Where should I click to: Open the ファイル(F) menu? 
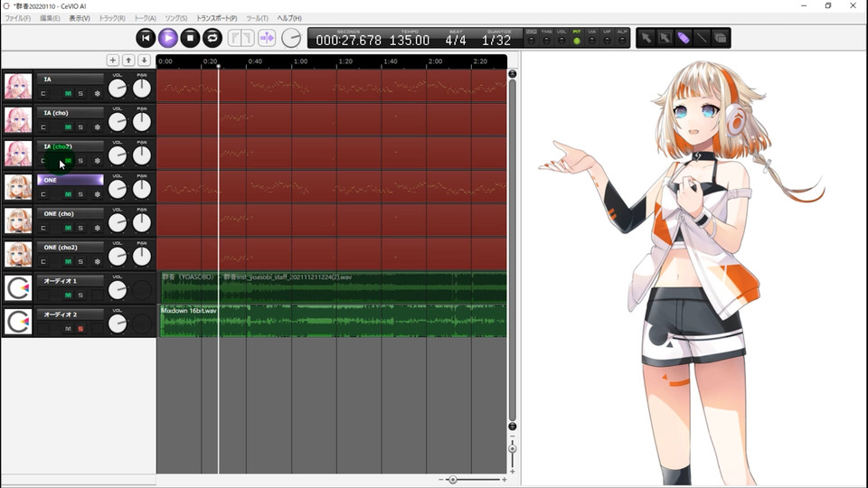tap(18, 18)
